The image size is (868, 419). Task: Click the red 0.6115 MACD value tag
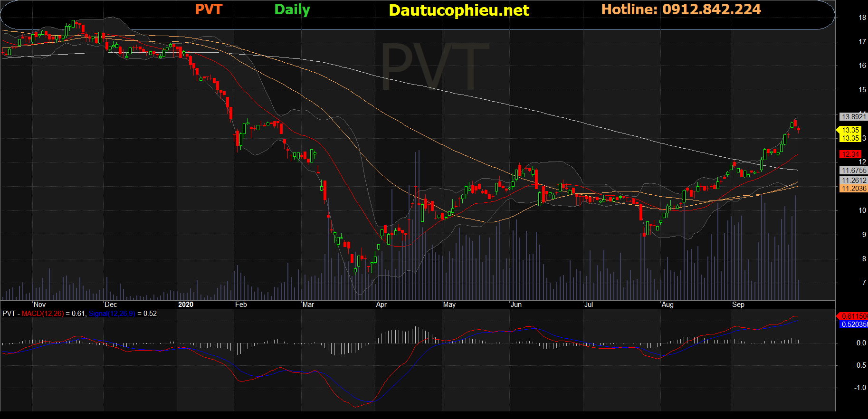(x=854, y=316)
